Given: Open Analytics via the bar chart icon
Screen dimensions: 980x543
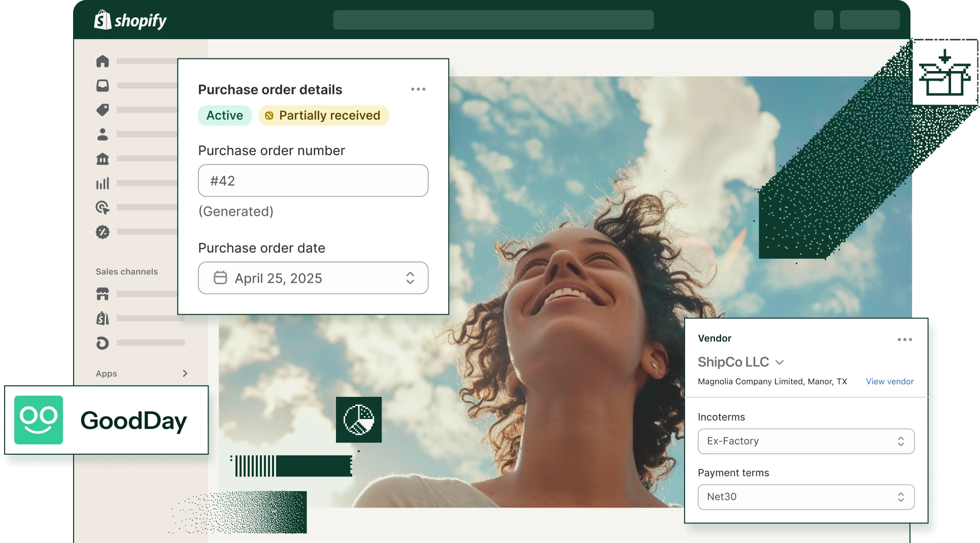Looking at the screenshot, I should (103, 183).
